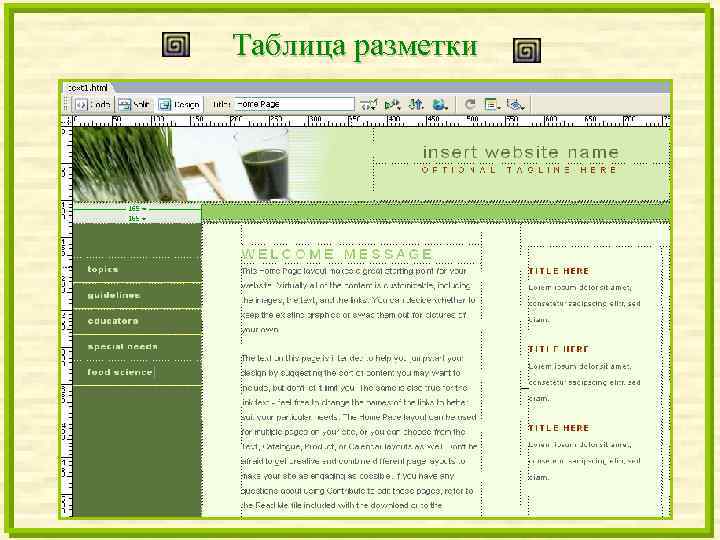Screen dimensions: 720x540
Task: Click the toolbar drag handle grip
Action: tap(66, 105)
